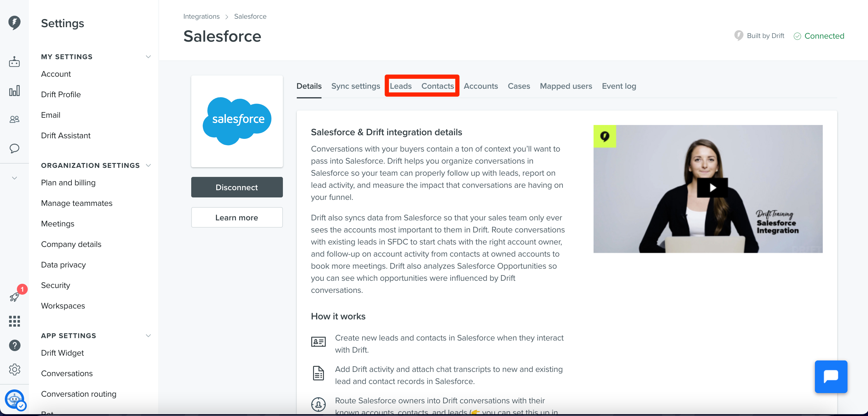Open the Event log tab

click(619, 86)
